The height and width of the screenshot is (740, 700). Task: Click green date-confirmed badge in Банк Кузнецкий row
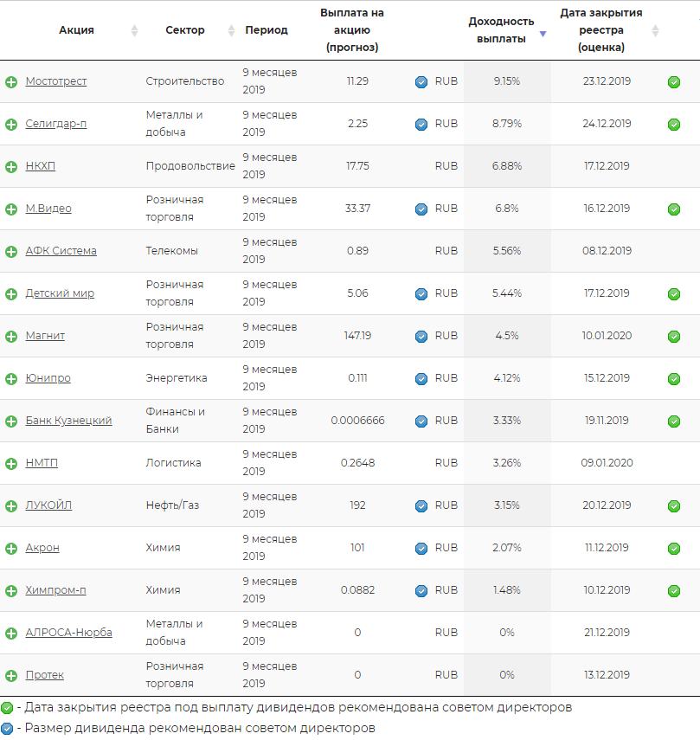pyautogui.click(x=674, y=421)
